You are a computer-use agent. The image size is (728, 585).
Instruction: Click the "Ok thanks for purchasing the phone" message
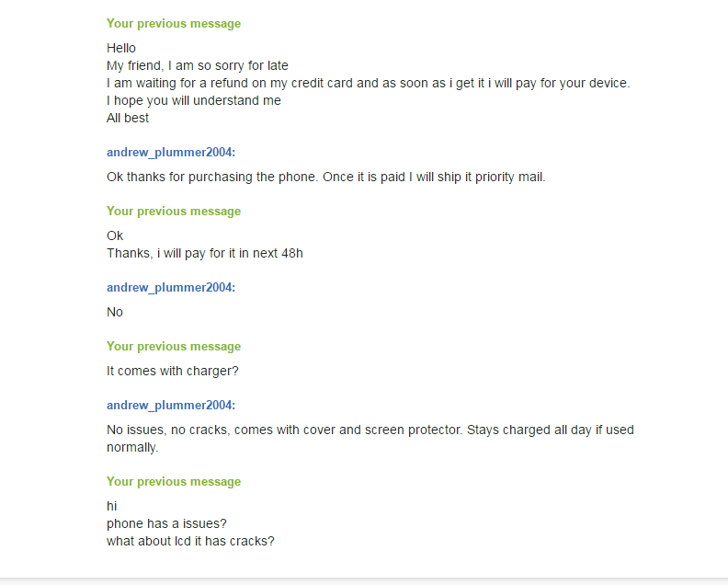coord(325,177)
